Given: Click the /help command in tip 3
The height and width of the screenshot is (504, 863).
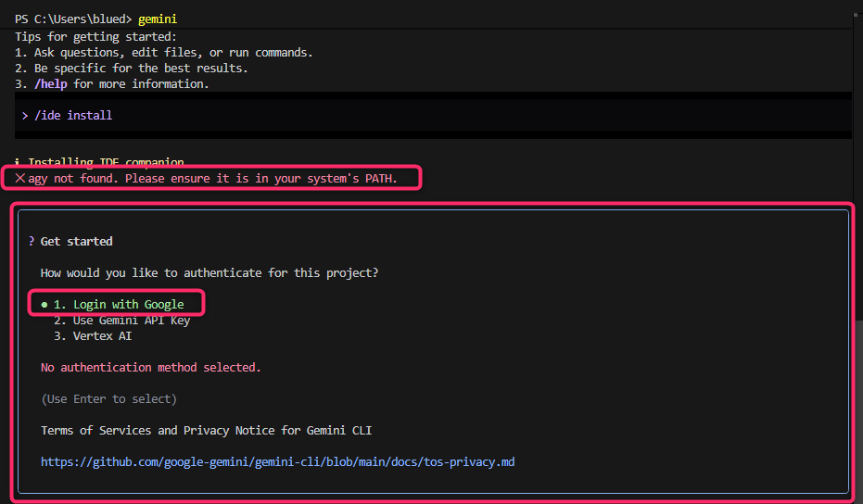Looking at the screenshot, I should (x=51, y=84).
